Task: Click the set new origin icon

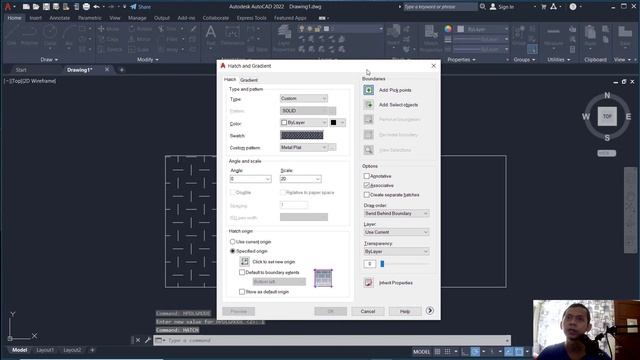Action: click(x=244, y=262)
